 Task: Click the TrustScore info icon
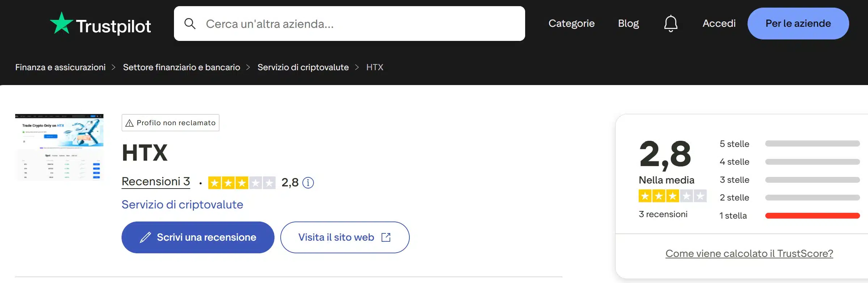308,183
